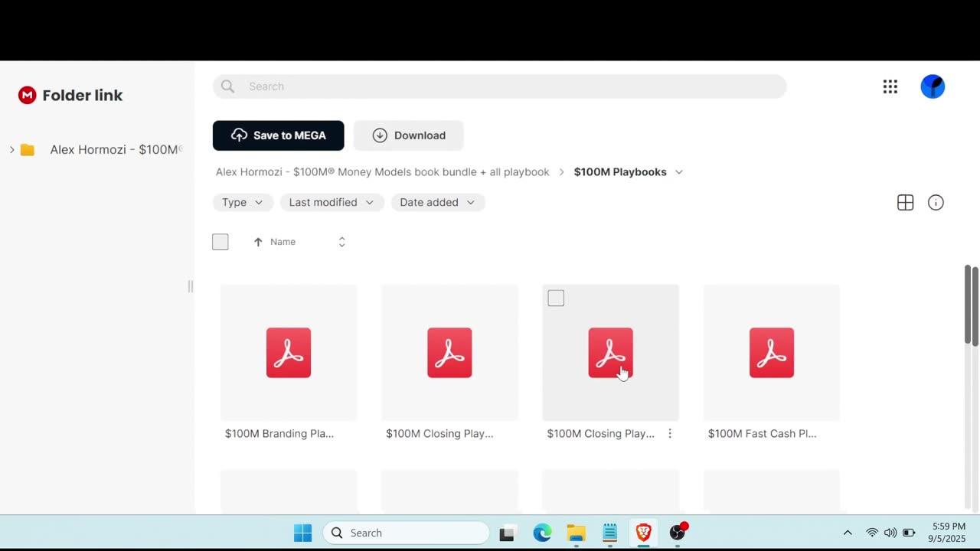The width and height of the screenshot is (980, 551).
Task: Open the hovered $100M Closing Playbook PDF icon
Action: [x=610, y=353]
